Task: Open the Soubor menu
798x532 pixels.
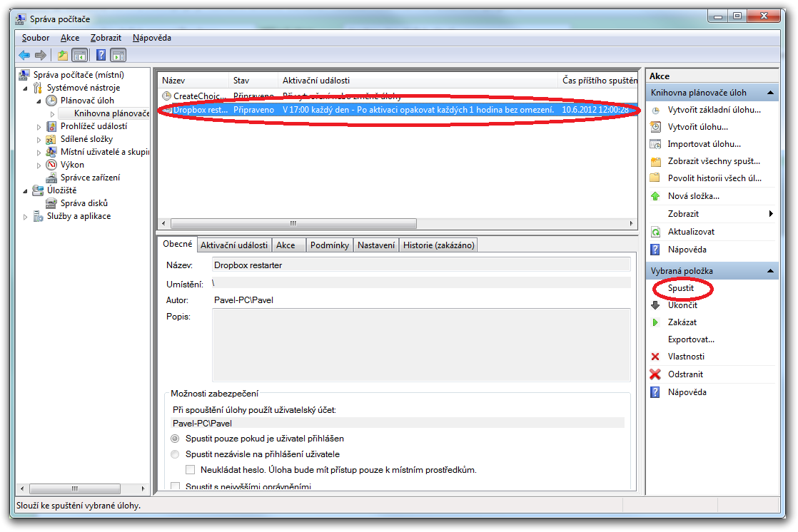Action: pos(36,38)
